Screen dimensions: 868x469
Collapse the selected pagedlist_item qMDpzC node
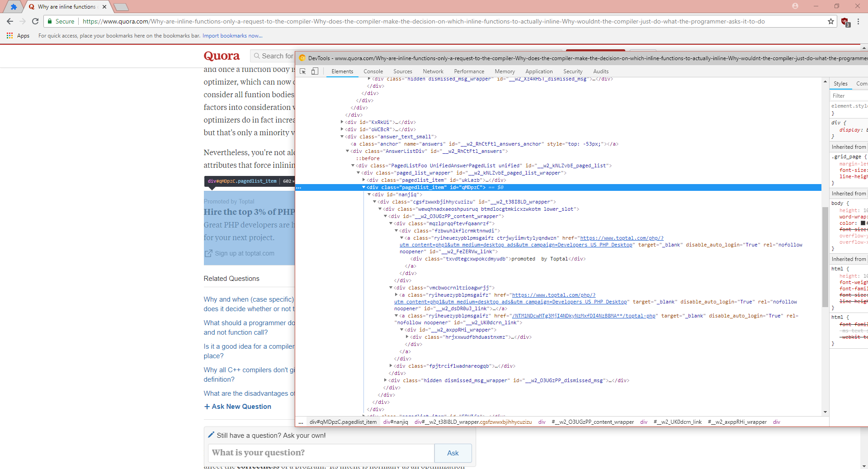point(363,187)
